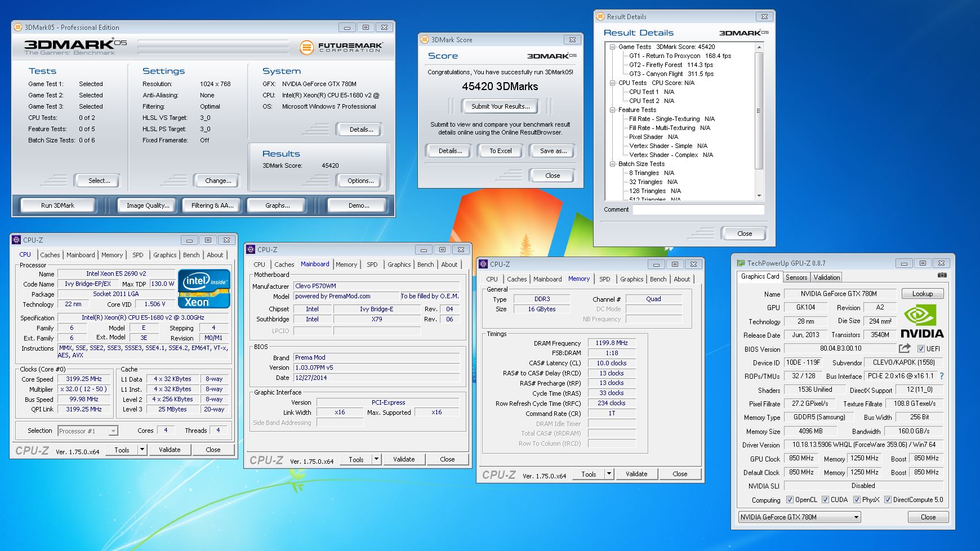Click Validate in CPU-Z Memory window
980x551 pixels.
pyautogui.click(x=636, y=474)
